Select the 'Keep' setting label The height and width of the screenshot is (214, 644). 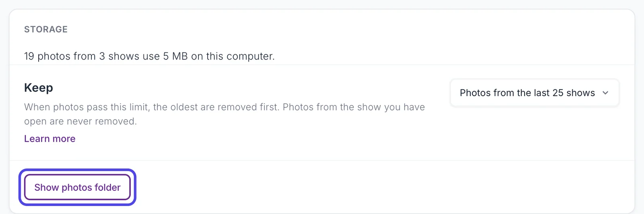39,88
